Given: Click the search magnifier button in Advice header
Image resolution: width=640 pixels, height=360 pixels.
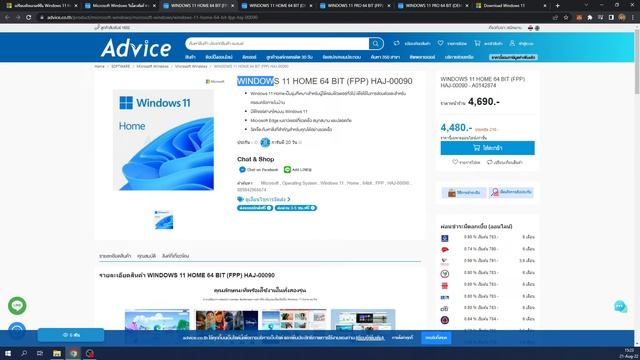Looking at the screenshot, I should [x=376, y=43].
